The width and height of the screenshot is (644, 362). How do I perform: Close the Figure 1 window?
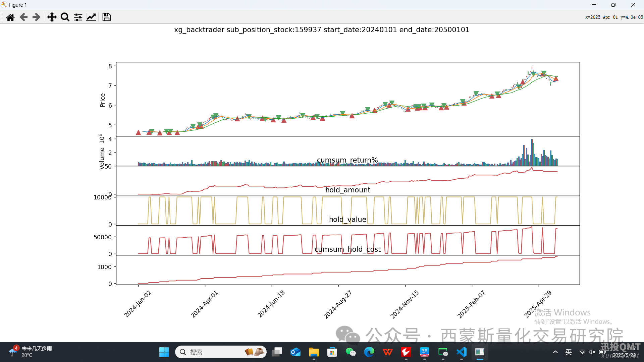coord(633,5)
